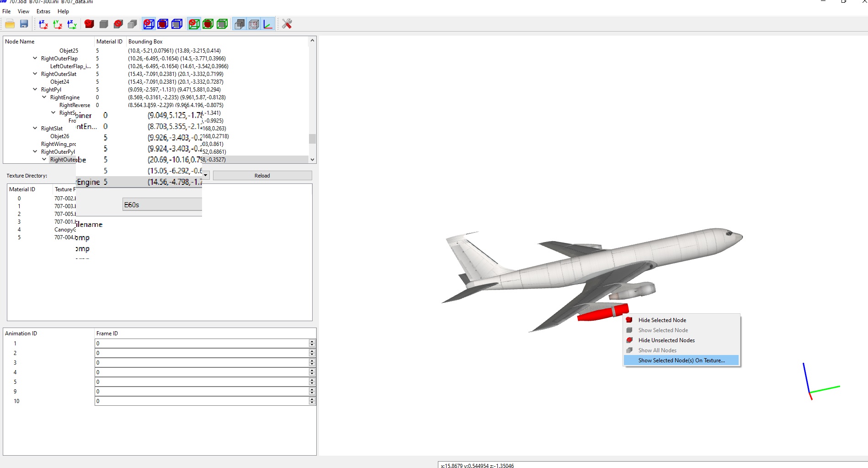Increment Frame ID for Animation 1

pos(312,341)
